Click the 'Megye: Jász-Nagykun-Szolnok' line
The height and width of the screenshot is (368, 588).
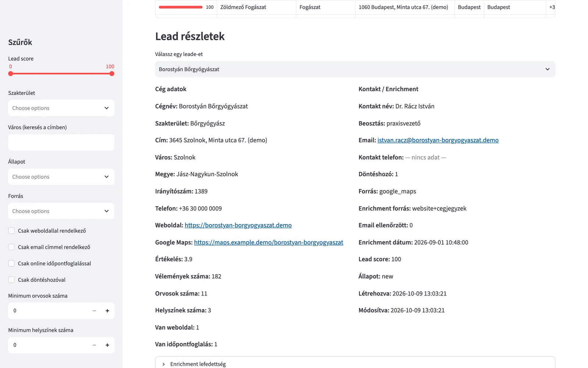197,174
